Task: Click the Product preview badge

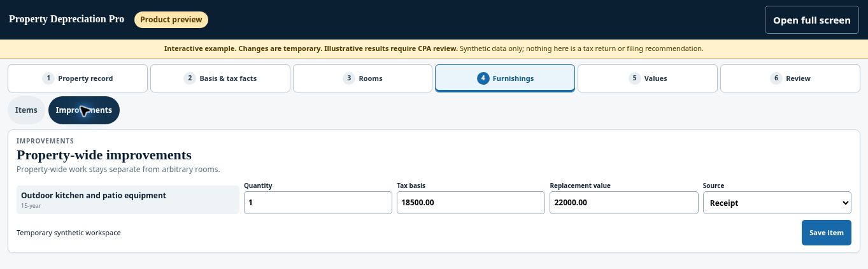Action: 171,20
